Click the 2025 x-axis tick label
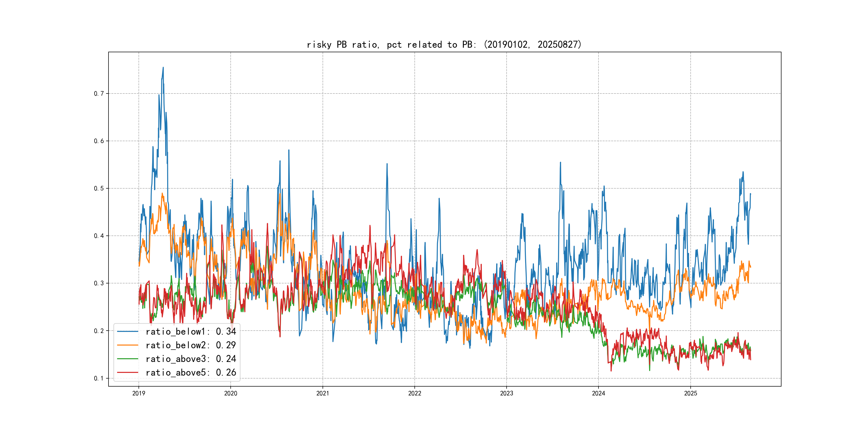The height and width of the screenshot is (434, 868). pyautogui.click(x=690, y=393)
